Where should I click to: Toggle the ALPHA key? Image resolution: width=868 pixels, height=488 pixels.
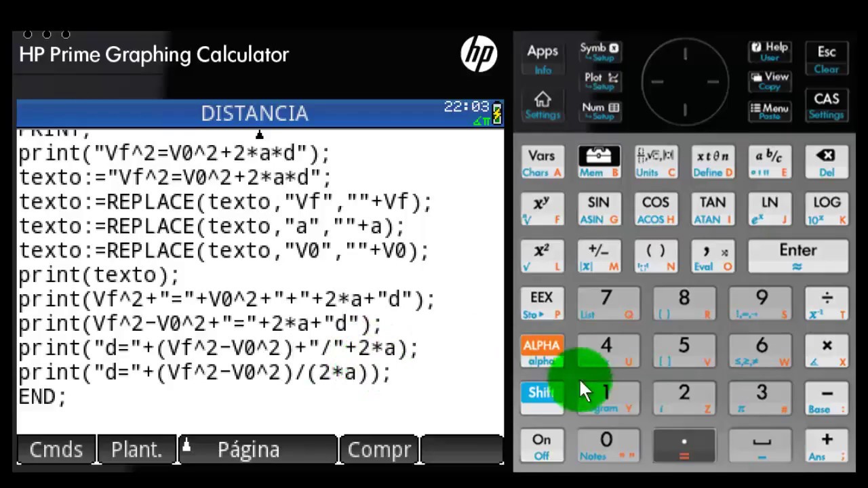542,352
